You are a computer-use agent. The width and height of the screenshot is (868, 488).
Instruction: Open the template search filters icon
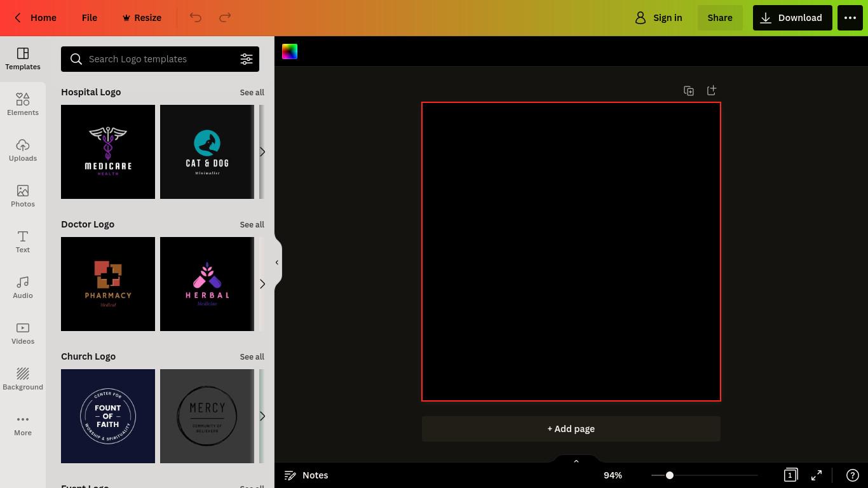[x=247, y=59]
